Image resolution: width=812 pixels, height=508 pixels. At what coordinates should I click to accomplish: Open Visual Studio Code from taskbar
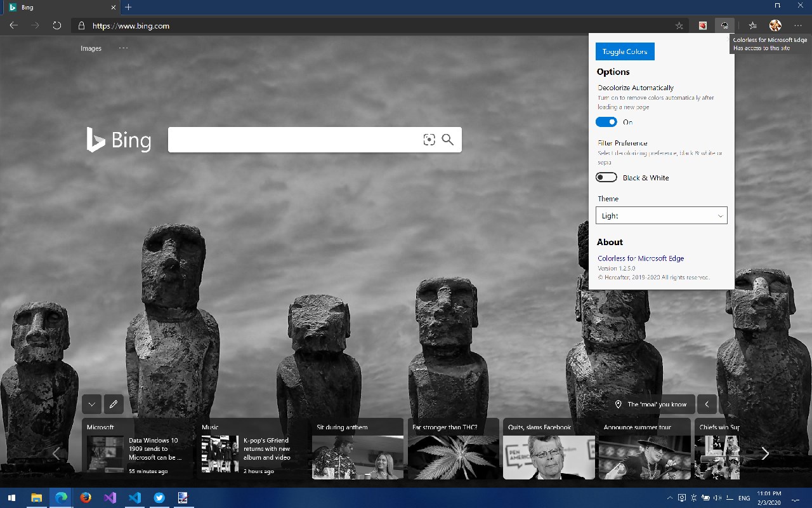[x=134, y=498]
